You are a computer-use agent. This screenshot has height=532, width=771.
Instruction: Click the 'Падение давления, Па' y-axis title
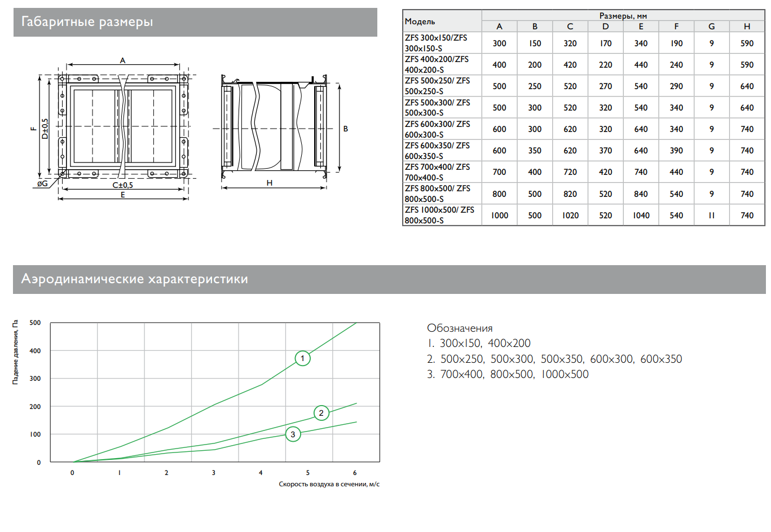[x=16, y=352]
